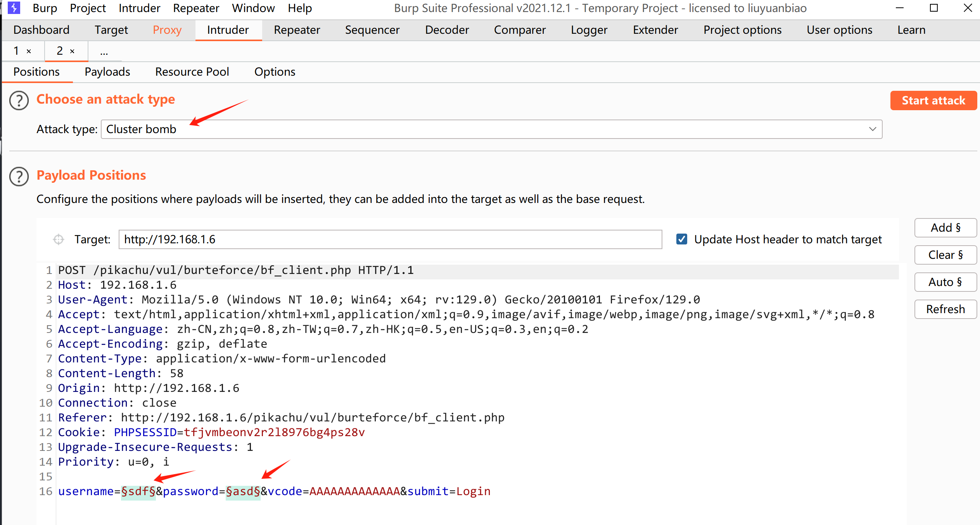Screen dimensions: 980x525
Task: Click the Burp Suite logo icon
Action: [x=14, y=8]
